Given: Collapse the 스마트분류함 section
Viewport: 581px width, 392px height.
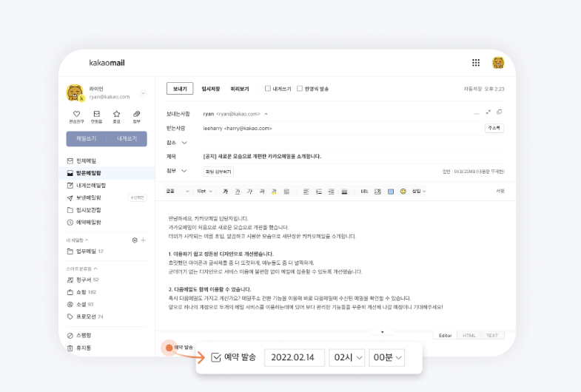Looking at the screenshot, I should (x=95, y=268).
